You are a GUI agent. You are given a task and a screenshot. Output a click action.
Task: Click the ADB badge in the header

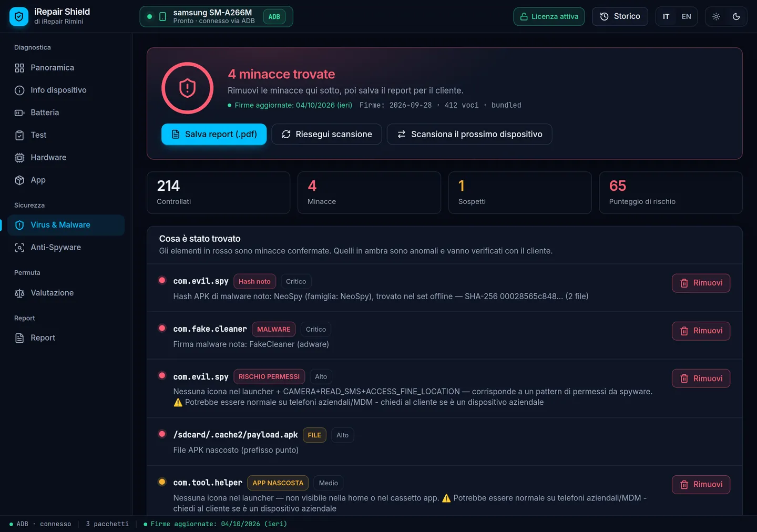coord(274,17)
